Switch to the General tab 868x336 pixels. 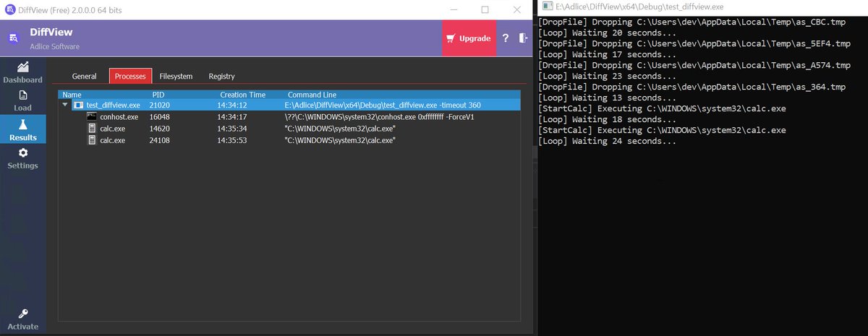84,76
